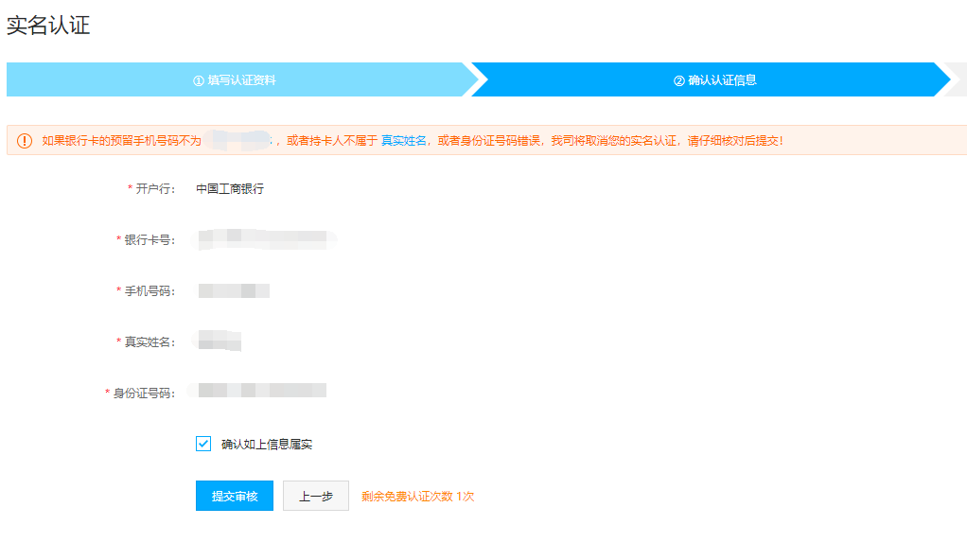This screenshot has height=560, width=967.
Task: Select the 中国工商银行 bank value
Action: click(x=230, y=189)
